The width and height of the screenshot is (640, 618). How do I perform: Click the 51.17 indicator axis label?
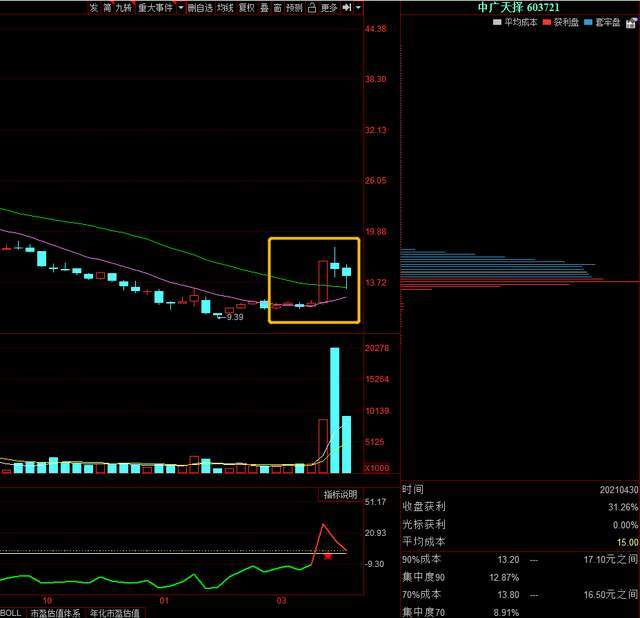[376, 502]
